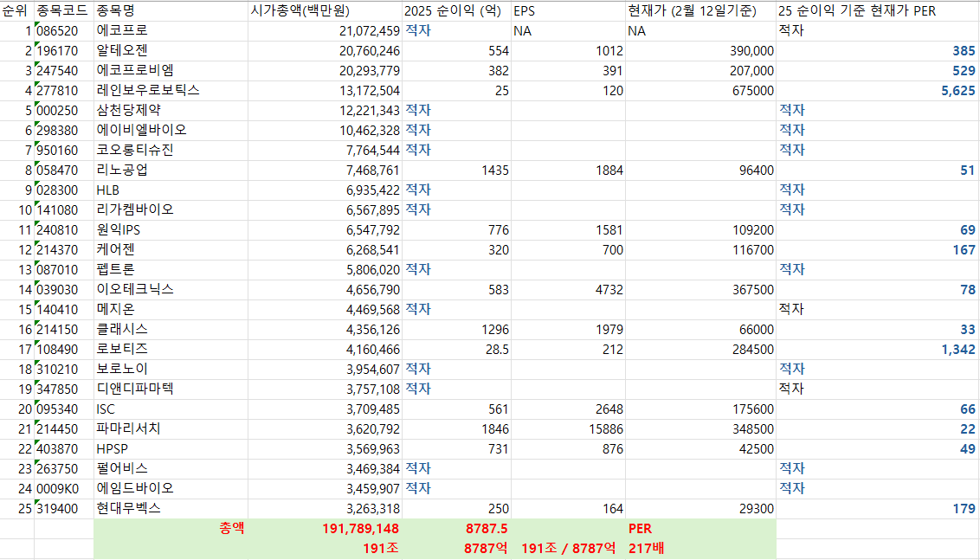Click the HLB stock name cell
This screenshot has width=980, height=560.
[x=171, y=190]
